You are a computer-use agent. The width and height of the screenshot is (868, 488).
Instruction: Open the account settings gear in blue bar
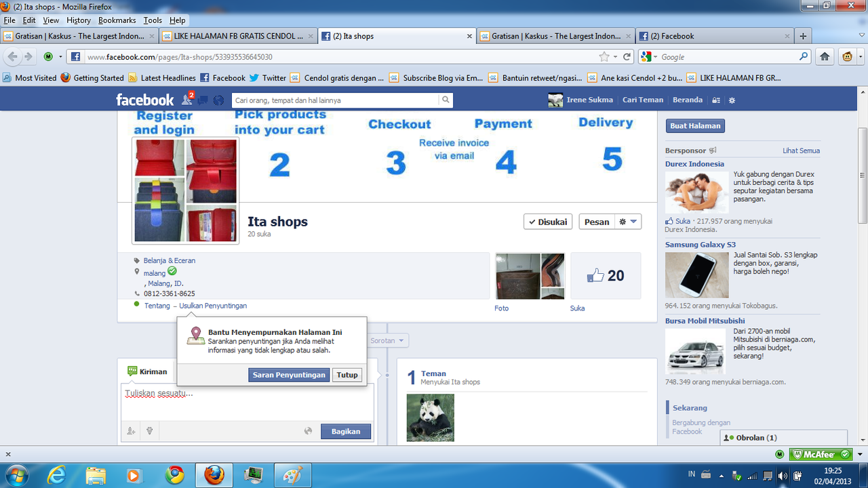732,100
